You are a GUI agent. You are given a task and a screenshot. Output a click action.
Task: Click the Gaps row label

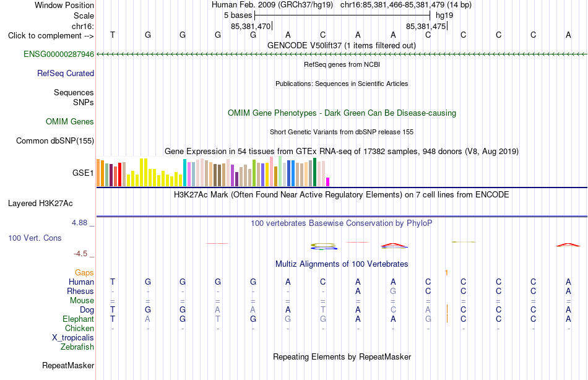(84, 273)
